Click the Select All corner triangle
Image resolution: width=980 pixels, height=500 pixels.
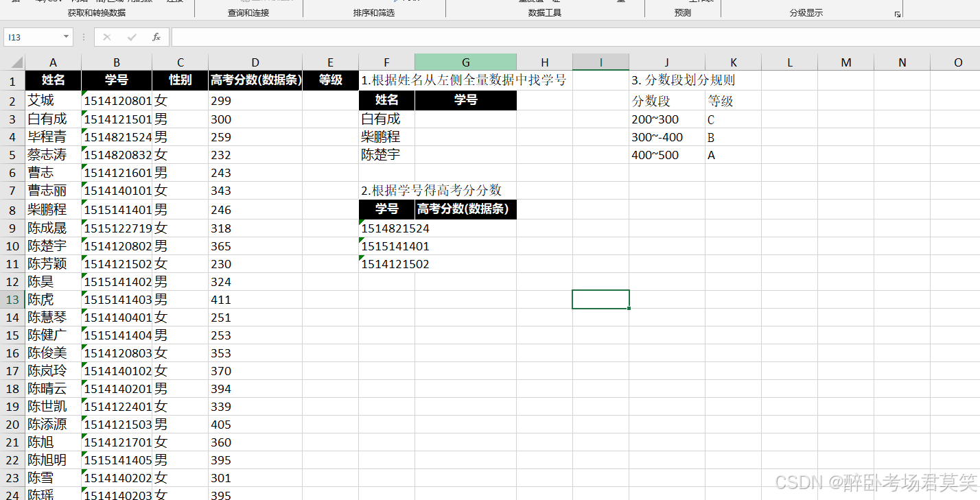coord(16,62)
